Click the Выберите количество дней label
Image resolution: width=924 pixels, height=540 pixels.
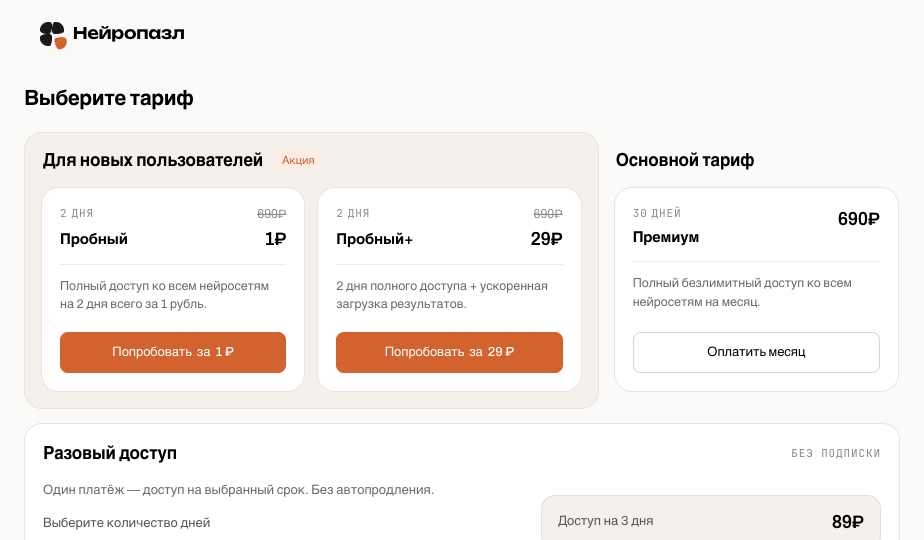click(x=127, y=523)
